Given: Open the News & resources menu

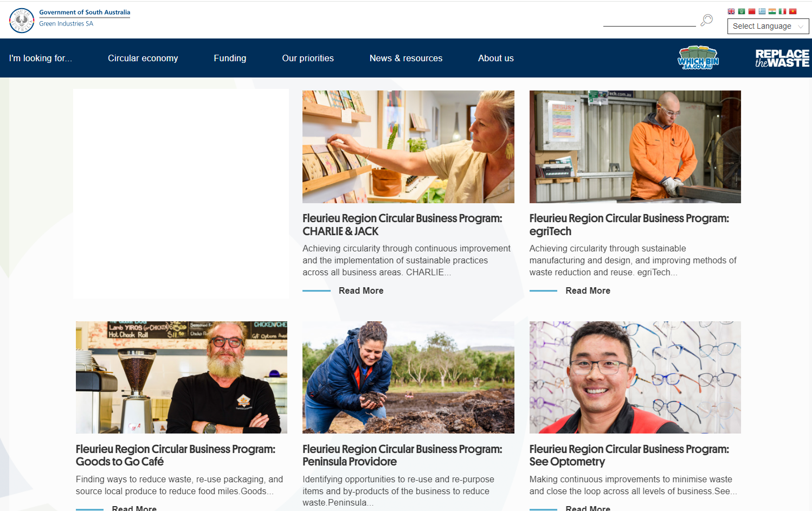Looking at the screenshot, I should 406,58.
